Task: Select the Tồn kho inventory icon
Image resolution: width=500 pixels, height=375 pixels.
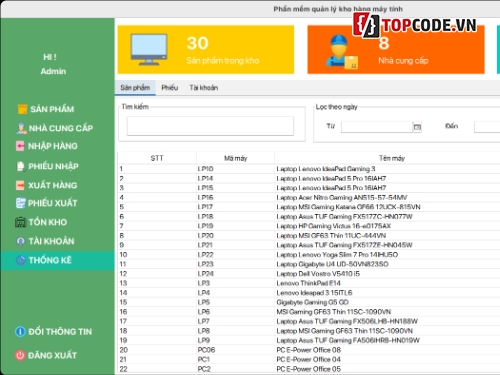Action: coord(20,222)
